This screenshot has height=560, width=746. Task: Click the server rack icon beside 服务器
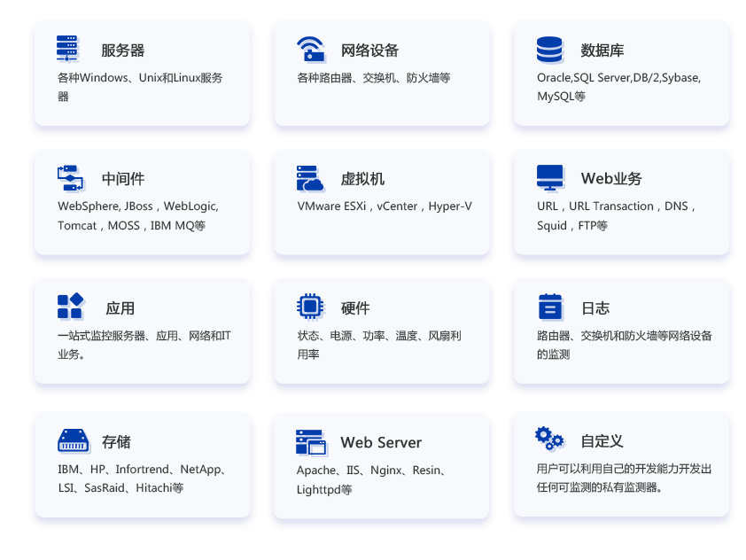67,49
